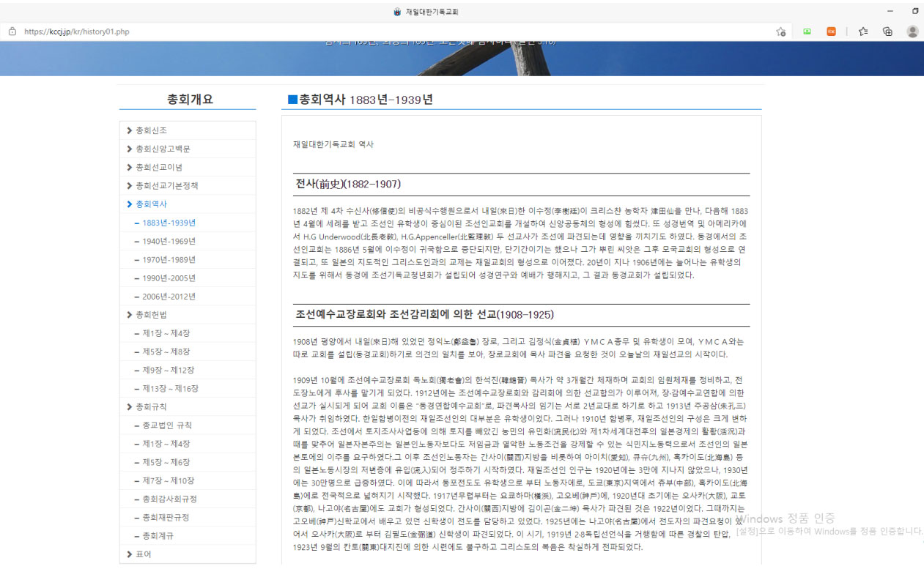Add this page to favorites star icon

pyautogui.click(x=781, y=31)
